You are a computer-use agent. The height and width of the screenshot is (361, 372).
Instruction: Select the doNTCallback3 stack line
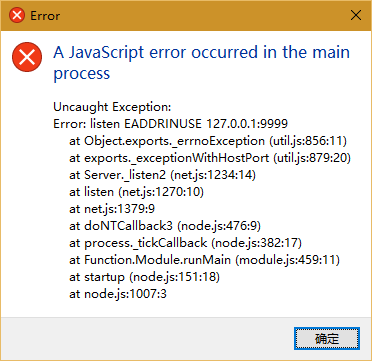(x=165, y=226)
